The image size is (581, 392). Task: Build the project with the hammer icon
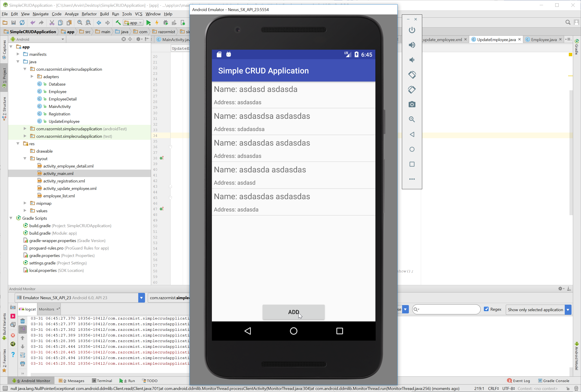click(118, 23)
